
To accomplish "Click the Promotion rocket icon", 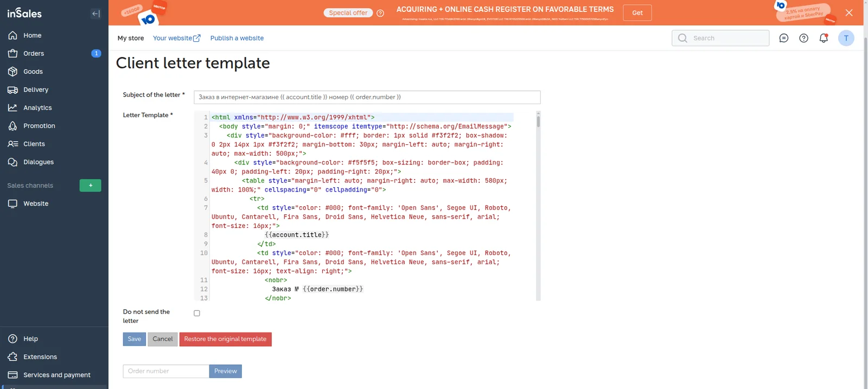I will click(x=12, y=126).
